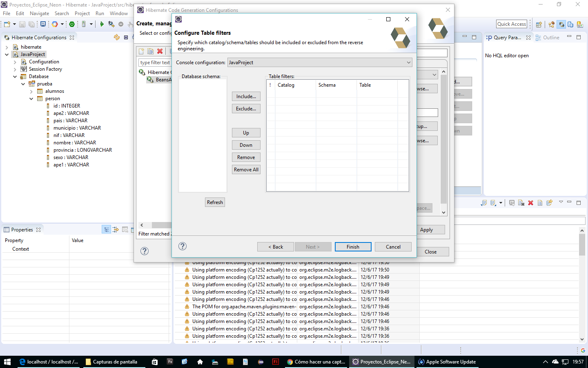
Task: Click expand-all plus icon in Hibernate Configurations
Action: pos(126,37)
